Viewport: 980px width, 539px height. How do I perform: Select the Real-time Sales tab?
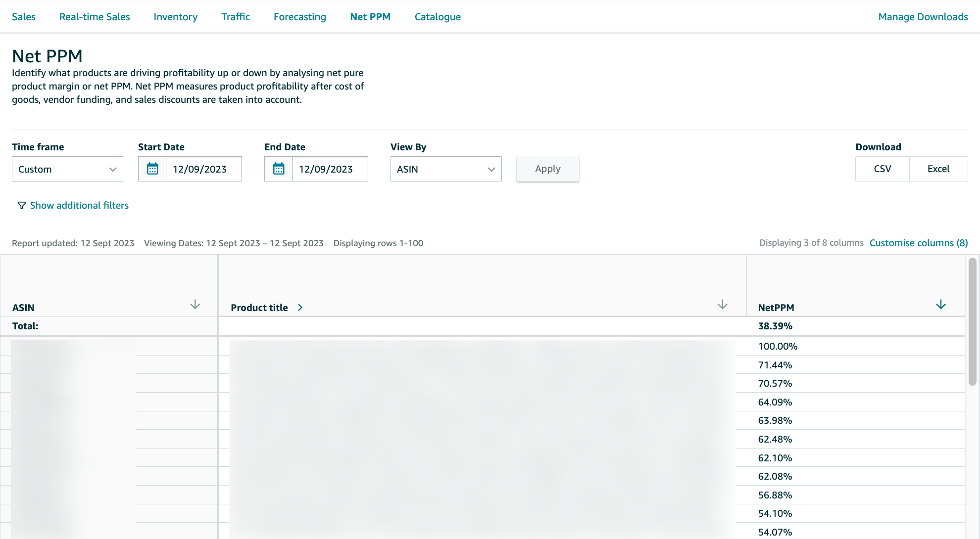click(94, 16)
